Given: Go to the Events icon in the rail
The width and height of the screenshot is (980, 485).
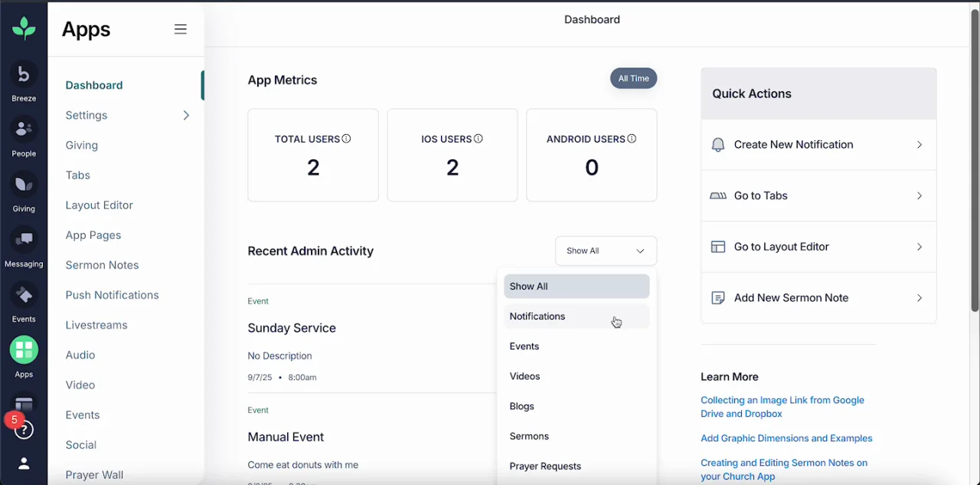Looking at the screenshot, I should 24,295.
